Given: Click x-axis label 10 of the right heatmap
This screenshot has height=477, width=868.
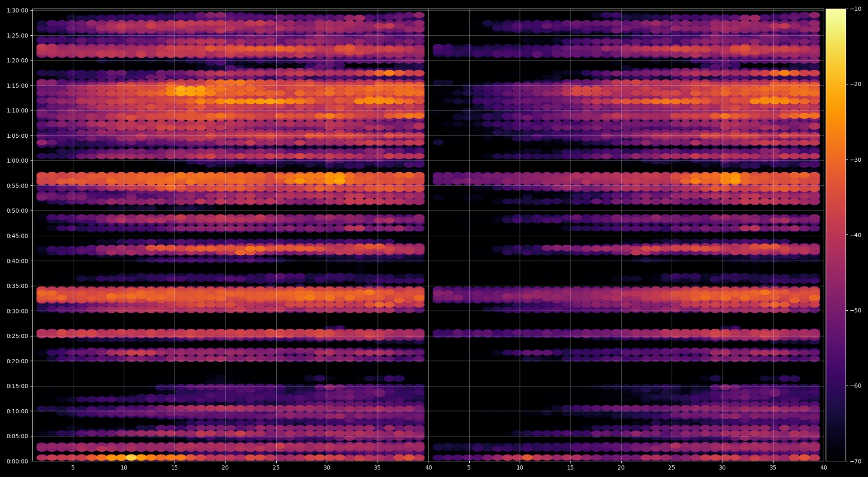Looking at the screenshot, I should click(520, 468).
